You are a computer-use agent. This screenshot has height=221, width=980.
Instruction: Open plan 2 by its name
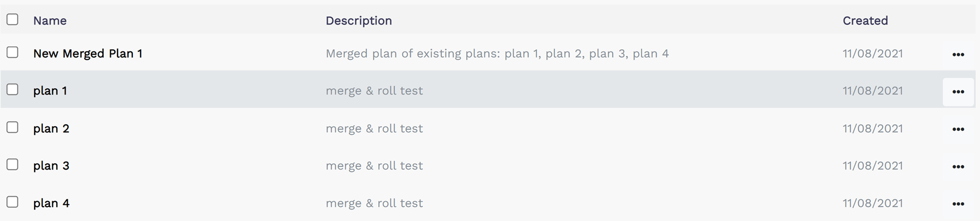click(x=51, y=129)
